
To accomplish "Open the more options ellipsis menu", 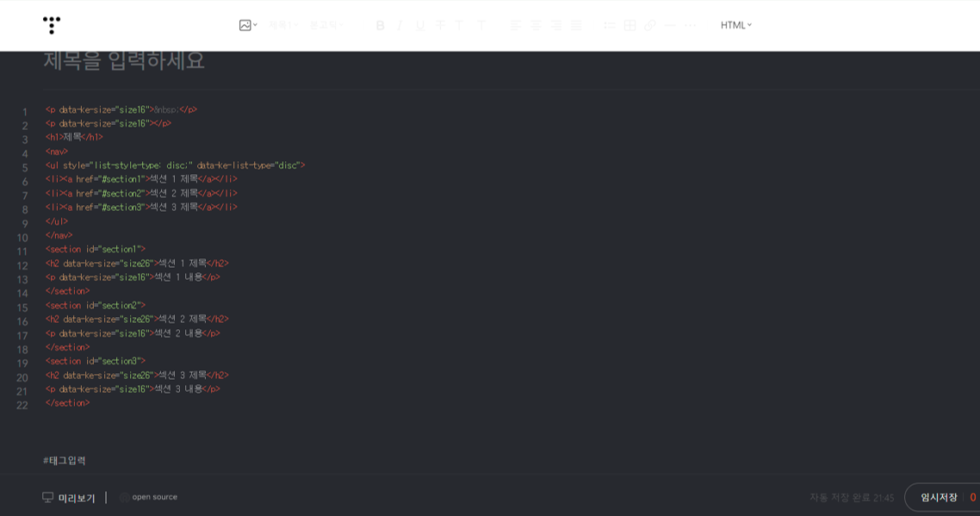I will tap(689, 26).
